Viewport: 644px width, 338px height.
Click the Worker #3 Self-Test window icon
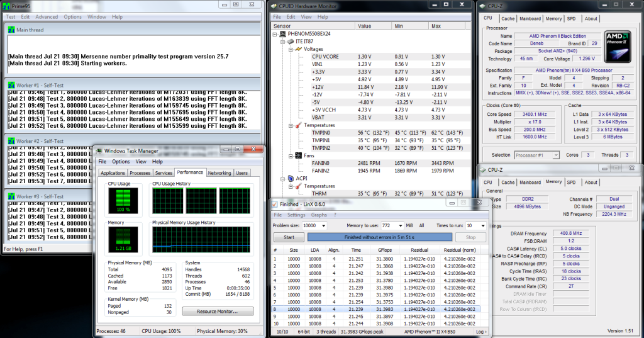click(x=11, y=196)
